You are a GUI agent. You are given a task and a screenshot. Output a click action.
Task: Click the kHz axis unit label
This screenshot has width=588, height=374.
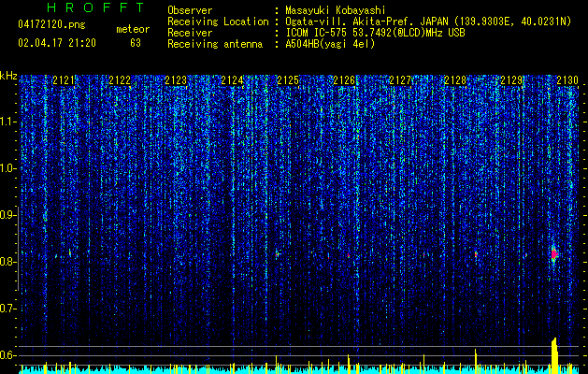click(8, 76)
